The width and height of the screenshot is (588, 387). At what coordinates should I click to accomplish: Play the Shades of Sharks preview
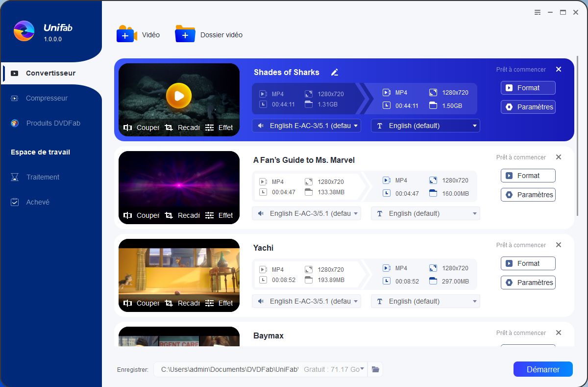(179, 96)
